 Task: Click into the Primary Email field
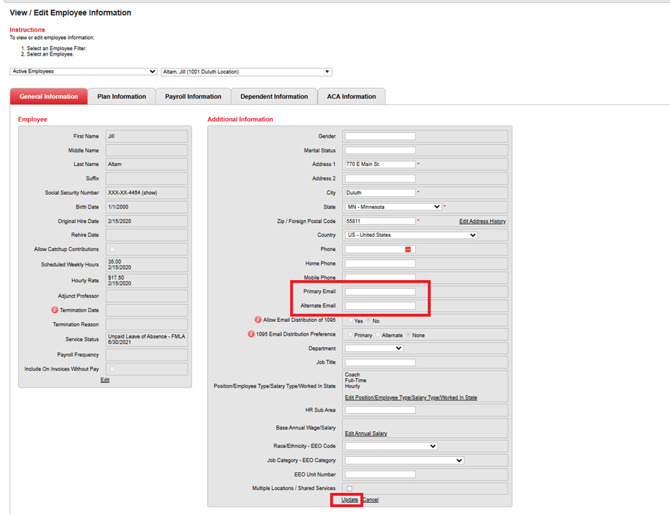(x=380, y=292)
